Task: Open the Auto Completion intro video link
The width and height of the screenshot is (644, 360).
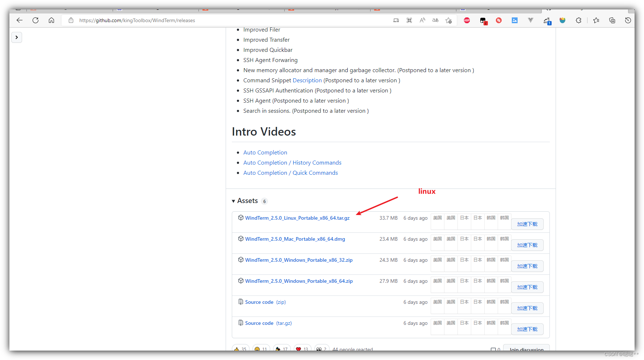Action: coord(265,153)
